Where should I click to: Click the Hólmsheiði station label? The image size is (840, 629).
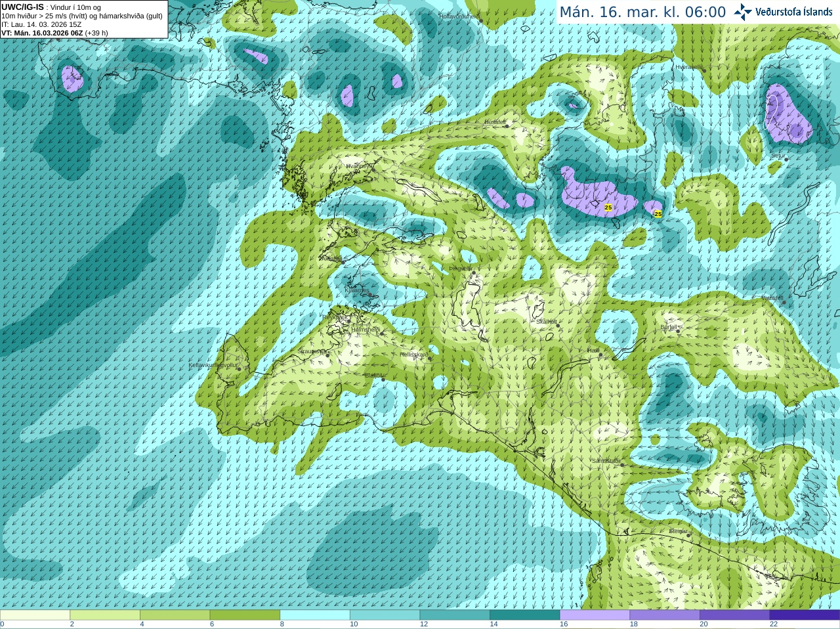click(366, 330)
